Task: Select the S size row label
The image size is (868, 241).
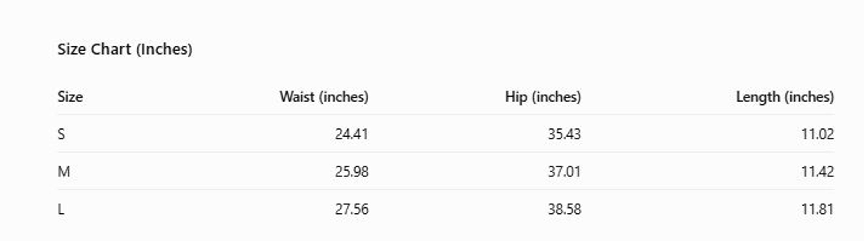Action: click(x=61, y=134)
